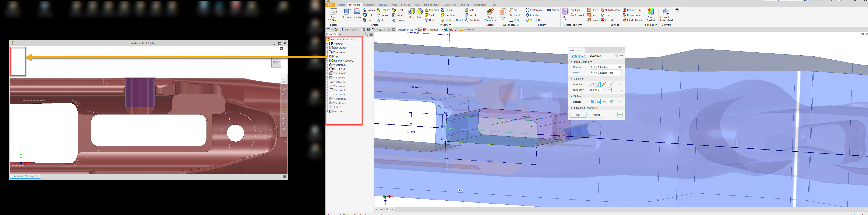Viewport: 868px width, 215px height.
Task: Collapse the Input Geometry section
Action: (571, 62)
